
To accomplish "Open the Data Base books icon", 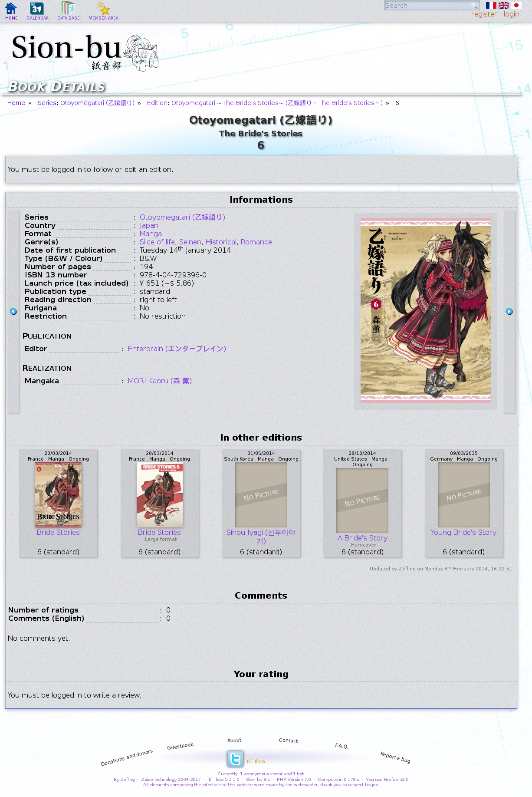I will pos(68,9).
